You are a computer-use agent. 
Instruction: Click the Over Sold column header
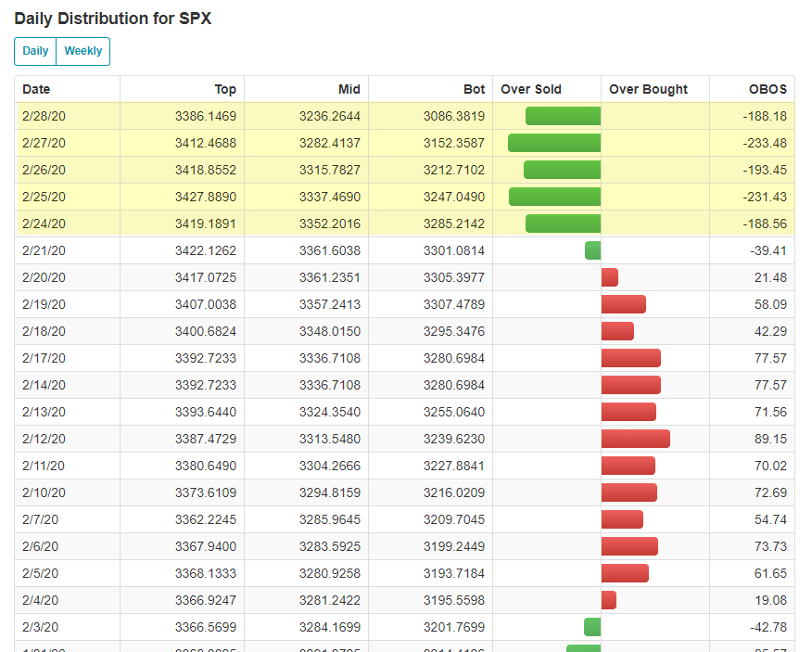click(x=531, y=89)
